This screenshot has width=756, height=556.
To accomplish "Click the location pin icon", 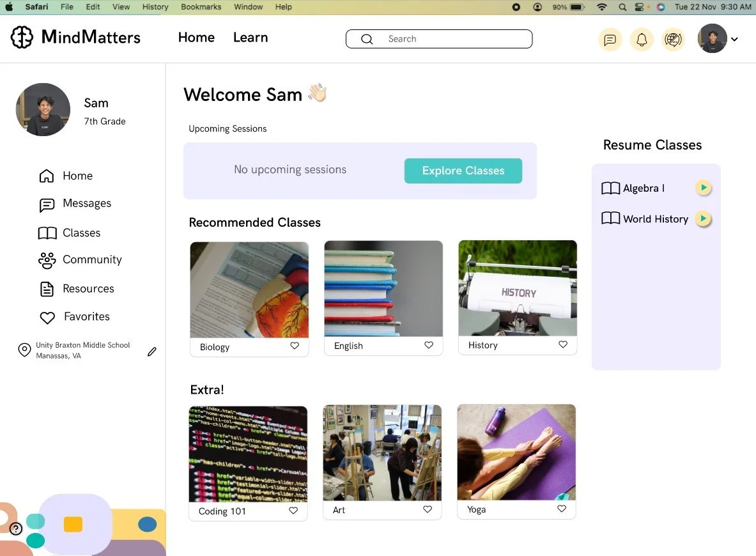I will 24,350.
